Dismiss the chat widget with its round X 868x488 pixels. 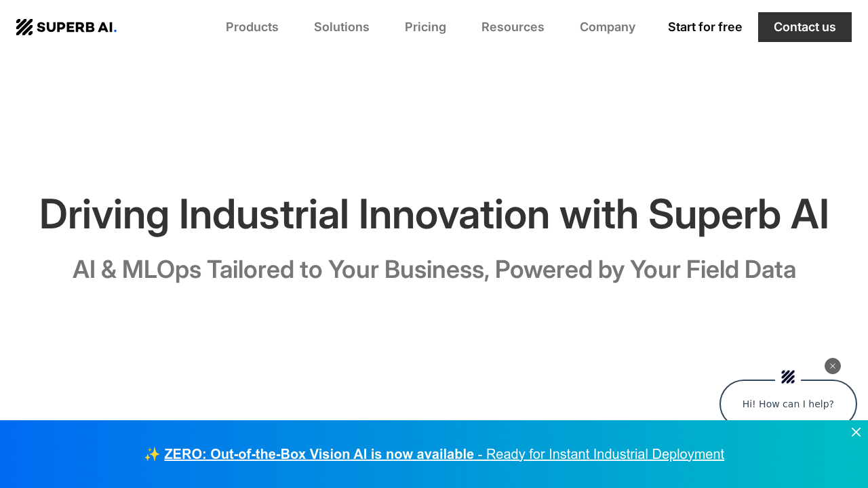(x=833, y=366)
